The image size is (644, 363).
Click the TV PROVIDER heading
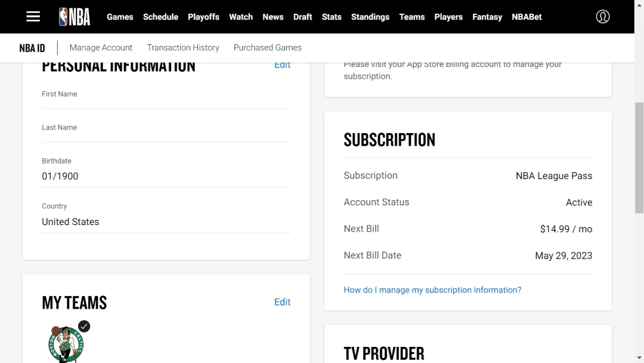coord(384,353)
